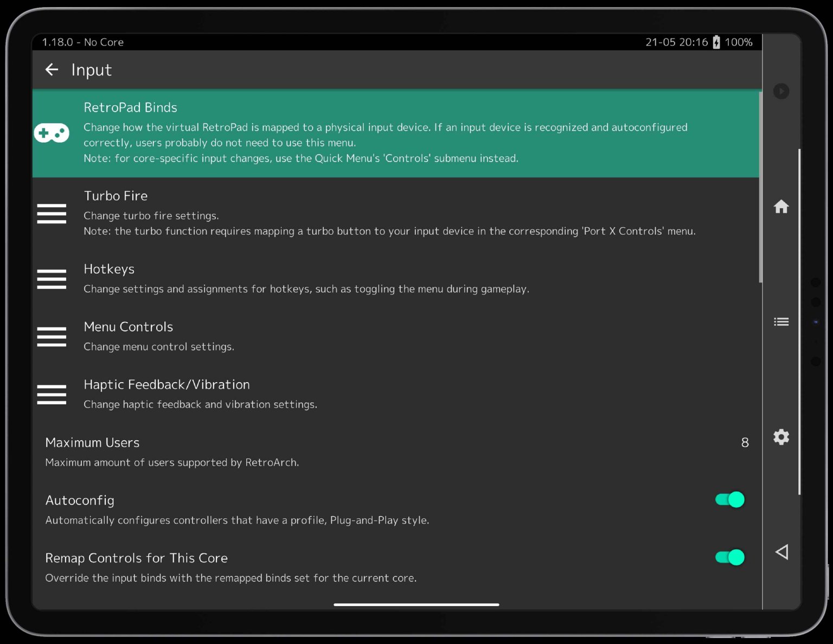Tap the hamburger icon beside Hotkeys
This screenshot has width=833, height=644.
click(52, 279)
